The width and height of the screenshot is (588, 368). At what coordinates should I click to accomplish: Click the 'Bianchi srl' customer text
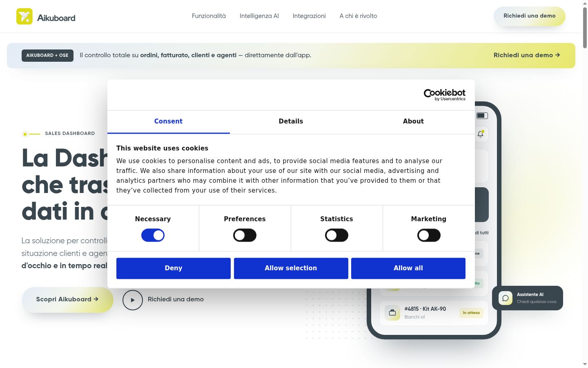click(x=414, y=317)
